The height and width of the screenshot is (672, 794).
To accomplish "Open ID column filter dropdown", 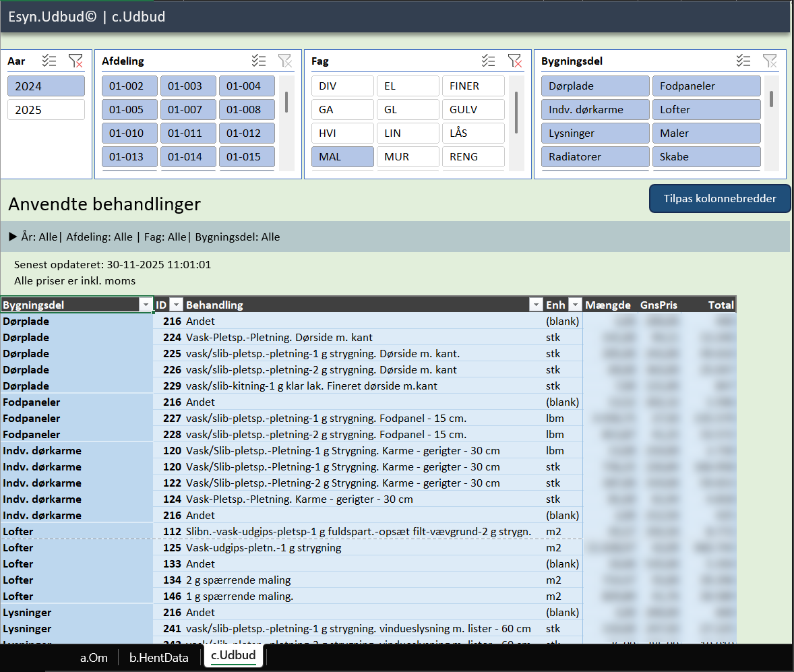I will pos(176,305).
